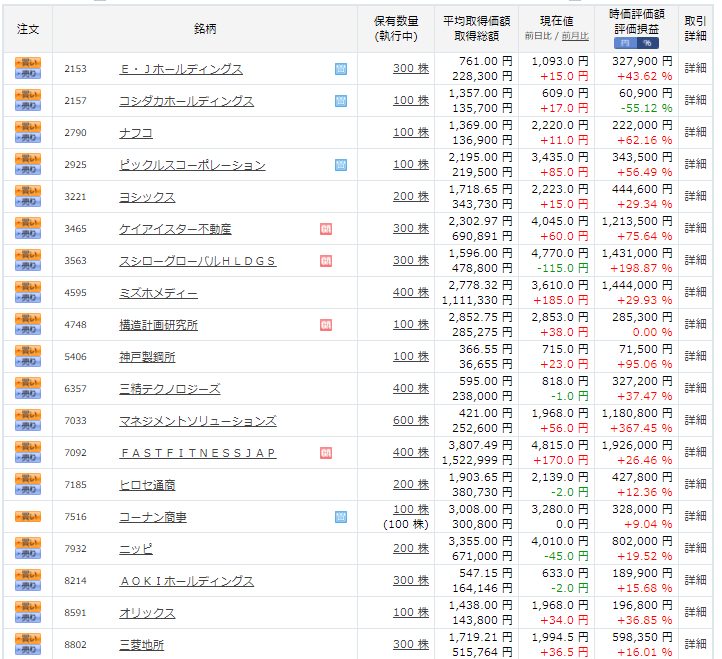722x659 pixels.
Task: Open the 三菱地所 stock link
Action: (x=142, y=645)
